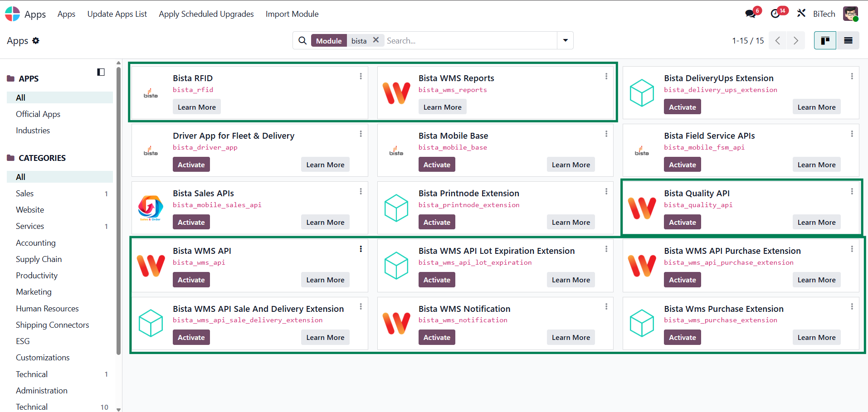Click the Bista RFID logo
Image resolution: width=868 pixels, height=412 pixels.
(x=151, y=93)
